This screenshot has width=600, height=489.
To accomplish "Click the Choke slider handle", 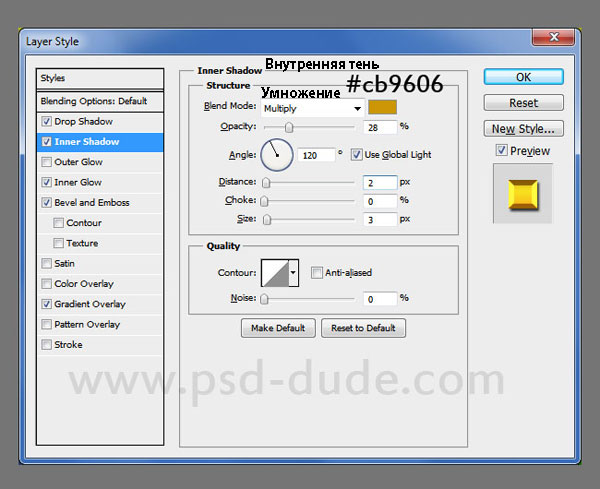I will (x=264, y=201).
